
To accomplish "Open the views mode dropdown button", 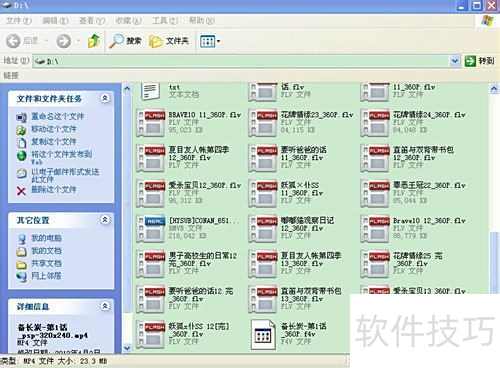I will point(210,41).
